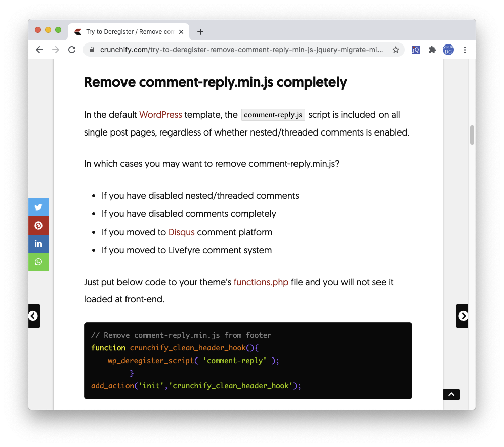Share the article on Twitter
This screenshot has width=504, height=447.
38,207
